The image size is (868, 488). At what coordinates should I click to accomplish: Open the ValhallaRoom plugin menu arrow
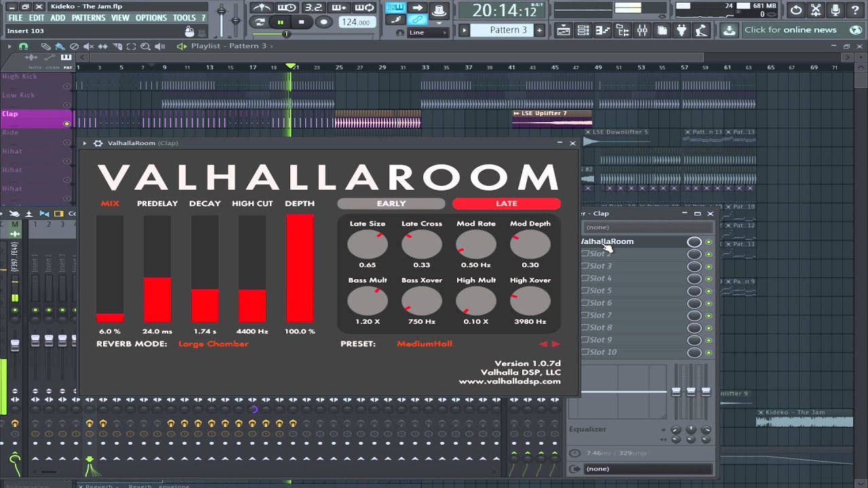point(85,143)
